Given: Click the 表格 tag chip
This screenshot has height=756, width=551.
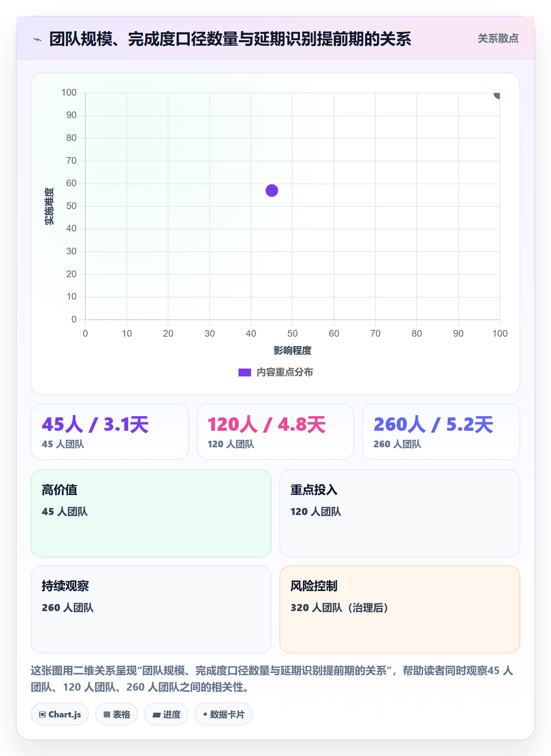Looking at the screenshot, I should tap(116, 714).
